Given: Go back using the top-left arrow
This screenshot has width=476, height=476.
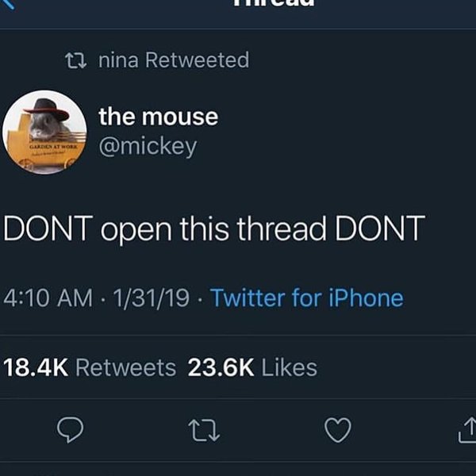Looking at the screenshot, I should (x=7, y=2).
